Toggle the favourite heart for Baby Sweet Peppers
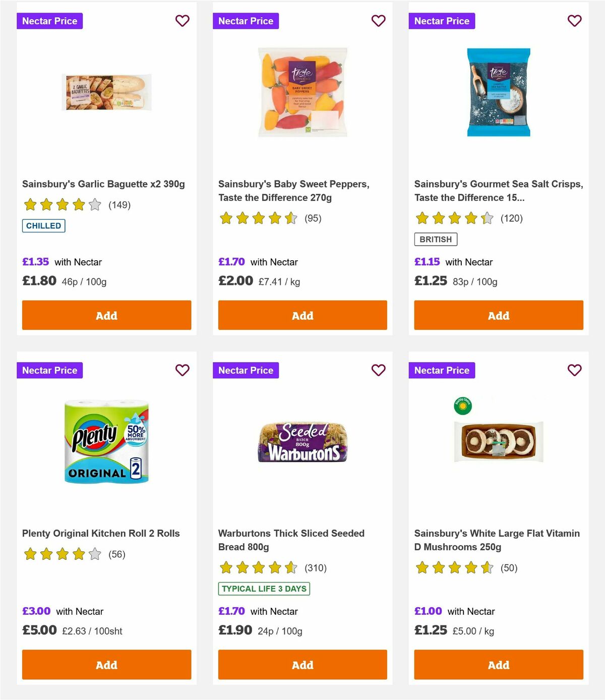 point(379,21)
